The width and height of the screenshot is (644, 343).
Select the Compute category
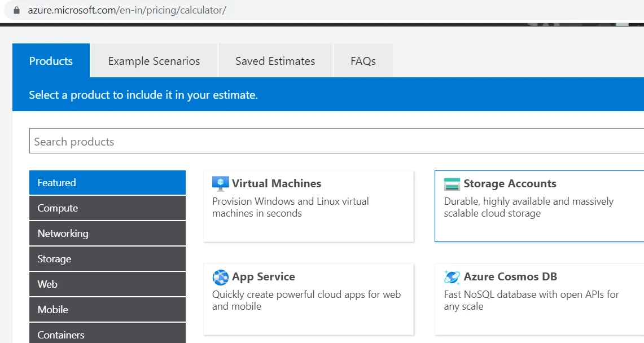(x=107, y=208)
